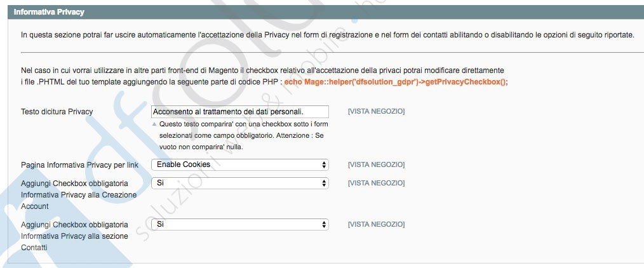Click VISTA NEGOZIO beside Testo dicitura Privacy
This screenshot has width=644, height=268.
[x=376, y=111]
